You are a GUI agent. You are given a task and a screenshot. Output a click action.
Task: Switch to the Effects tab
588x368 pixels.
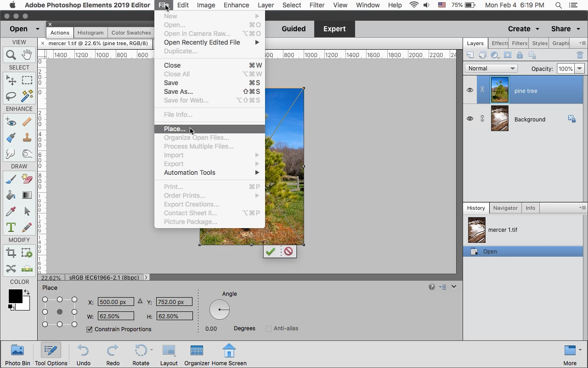(x=499, y=43)
